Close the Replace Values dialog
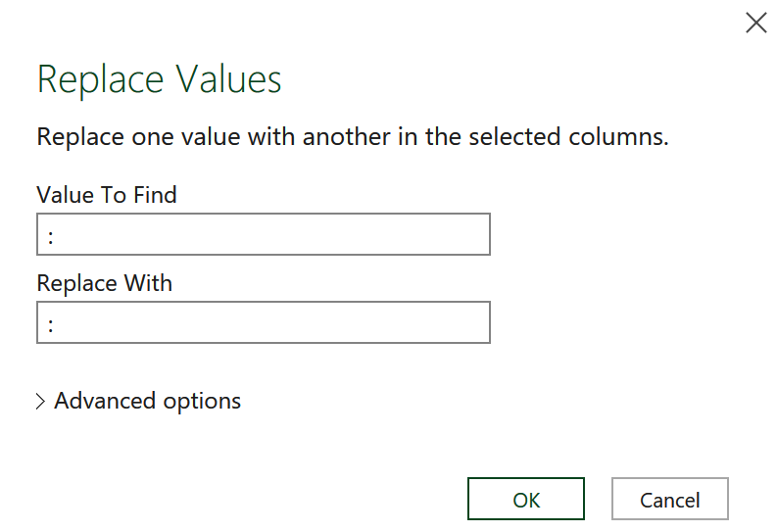This screenshot has width=777, height=532. 755,24
